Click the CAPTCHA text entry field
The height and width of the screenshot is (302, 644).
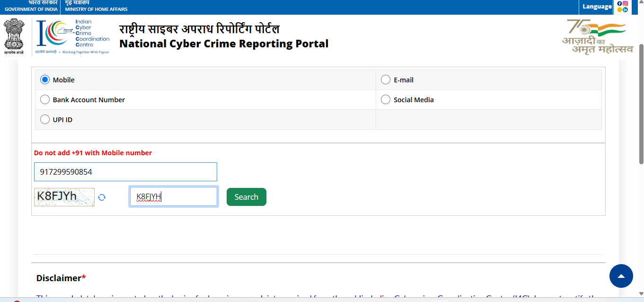174,197
